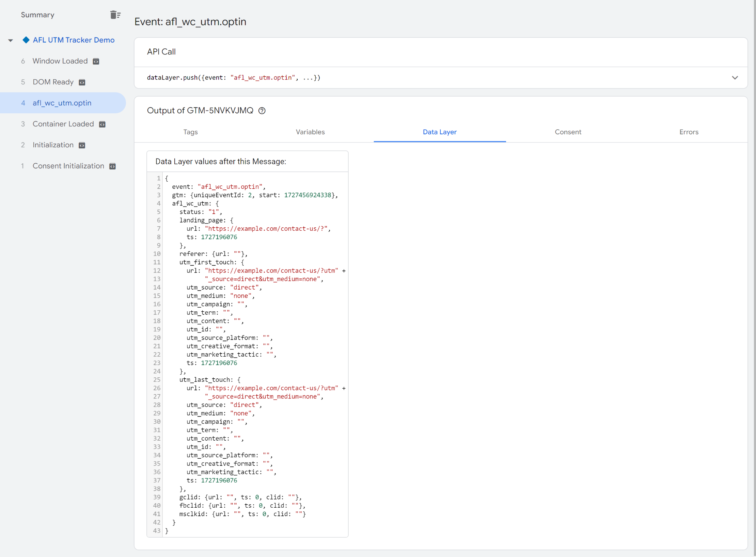The width and height of the screenshot is (756, 557).
Task: Click the API Call card heading
Action: pyautogui.click(x=161, y=52)
